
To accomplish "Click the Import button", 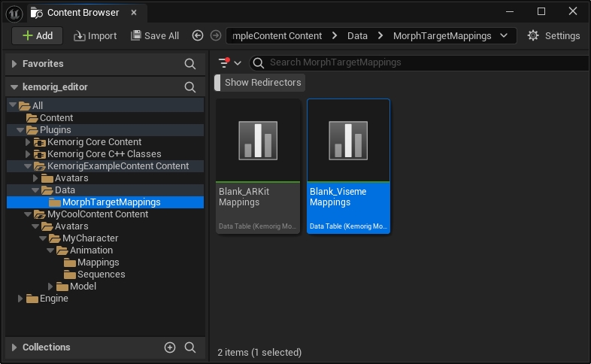I will [95, 35].
